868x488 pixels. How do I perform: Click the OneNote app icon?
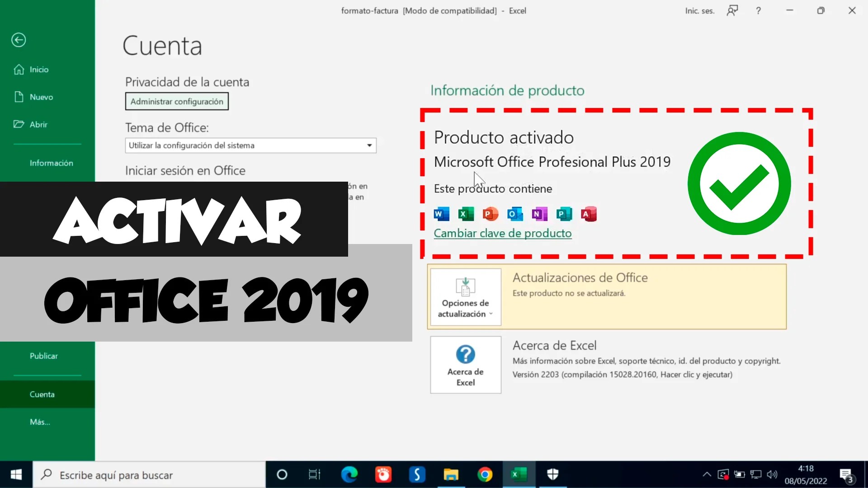click(x=539, y=214)
